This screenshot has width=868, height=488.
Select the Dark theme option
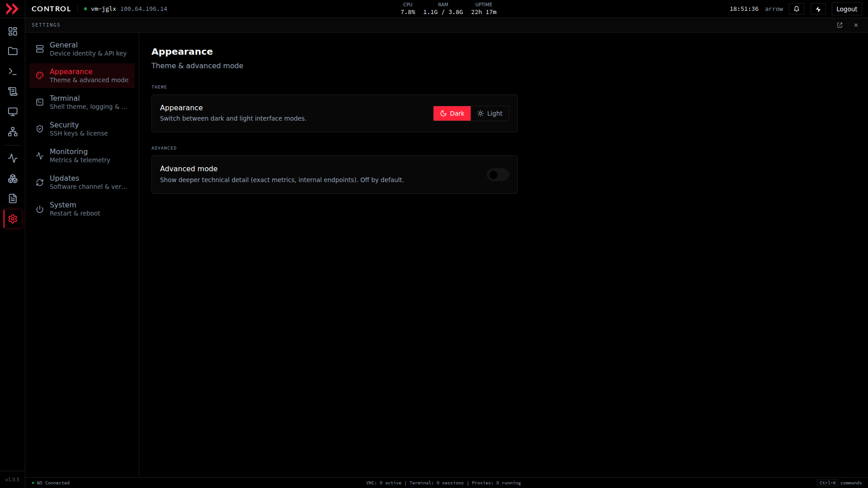pos(452,113)
